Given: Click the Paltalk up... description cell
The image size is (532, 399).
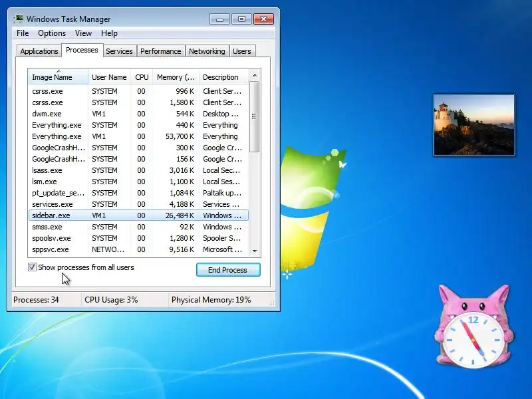Looking at the screenshot, I should point(222,193).
